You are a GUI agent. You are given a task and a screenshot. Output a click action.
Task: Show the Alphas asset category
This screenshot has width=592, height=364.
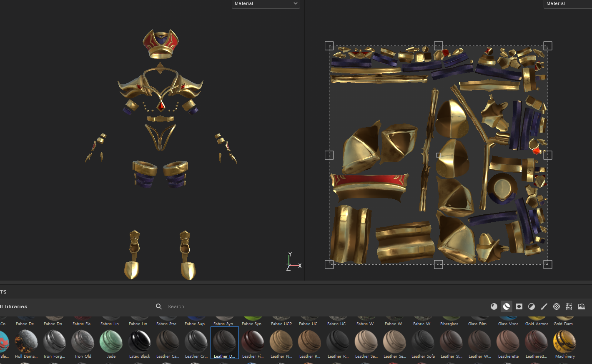click(557, 306)
